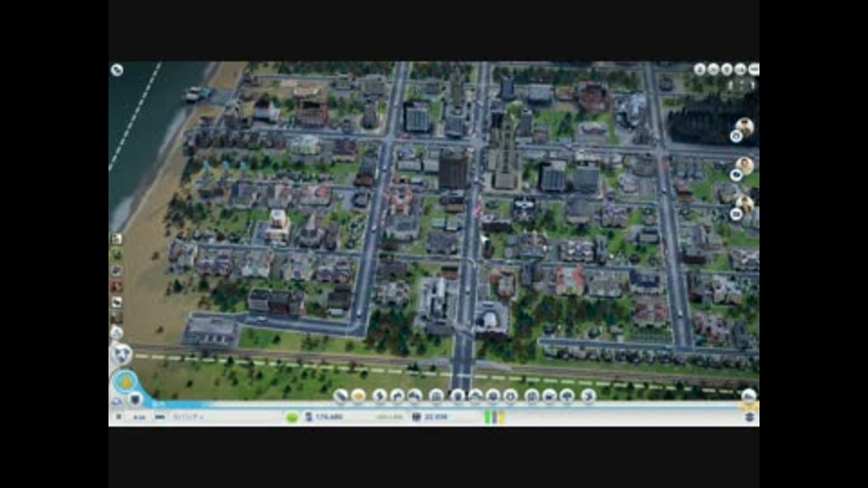The height and width of the screenshot is (488, 868).
Task: Open the data layers icon at bottom-right
Action: pyautogui.click(x=750, y=417)
